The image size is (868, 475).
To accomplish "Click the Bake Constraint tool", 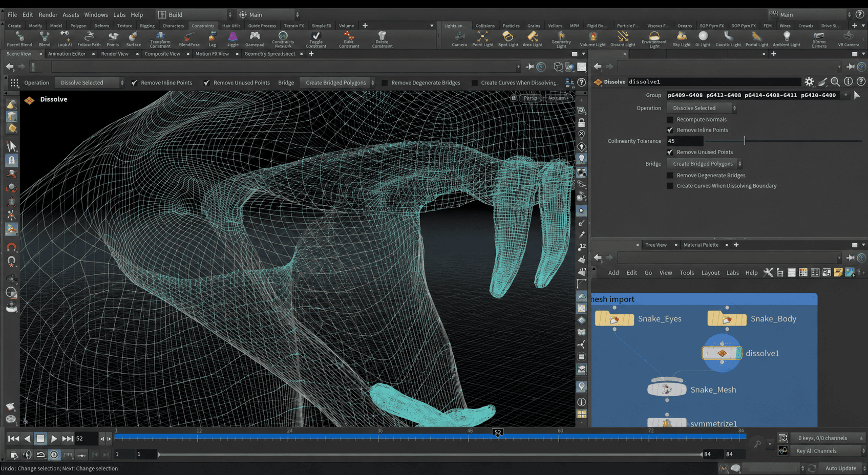I will click(349, 39).
